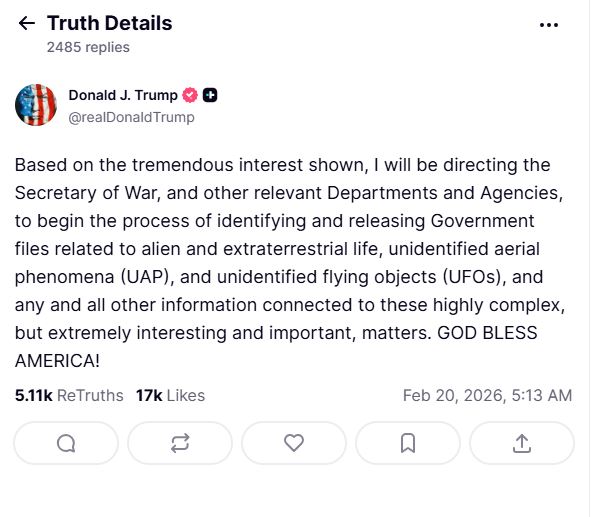
Task: Click the 2485 replies count text
Action: coord(88,47)
